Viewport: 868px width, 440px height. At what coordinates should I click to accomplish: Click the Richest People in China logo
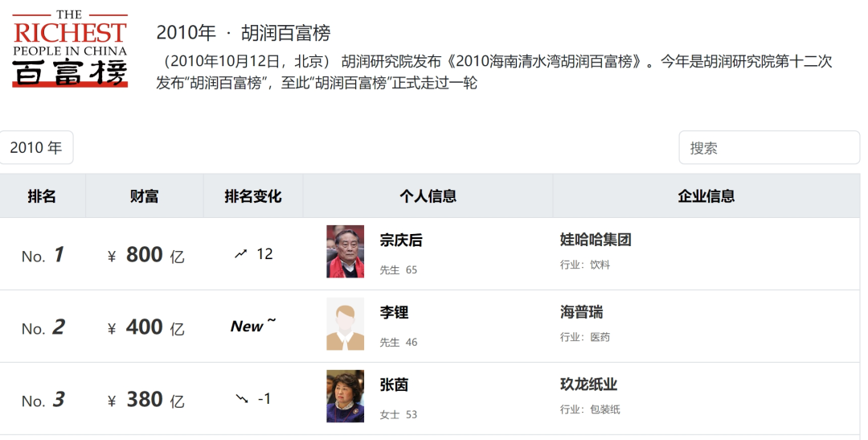point(70,48)
